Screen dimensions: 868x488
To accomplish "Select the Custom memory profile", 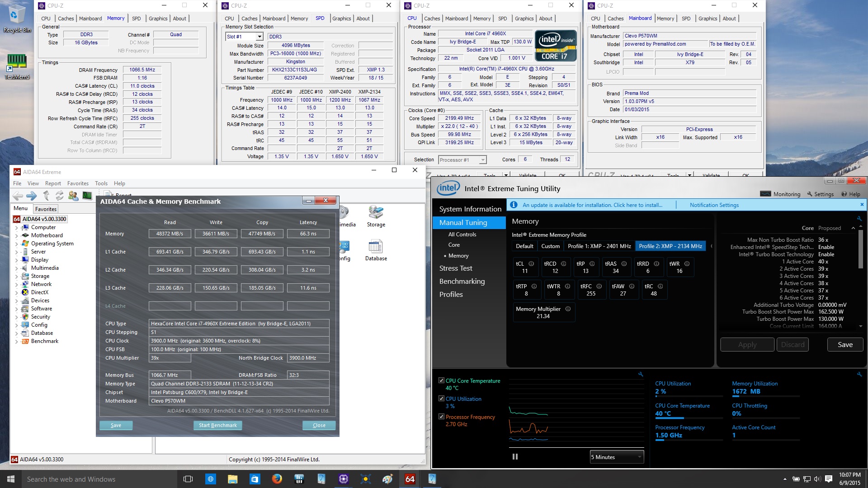I will 550,246.
